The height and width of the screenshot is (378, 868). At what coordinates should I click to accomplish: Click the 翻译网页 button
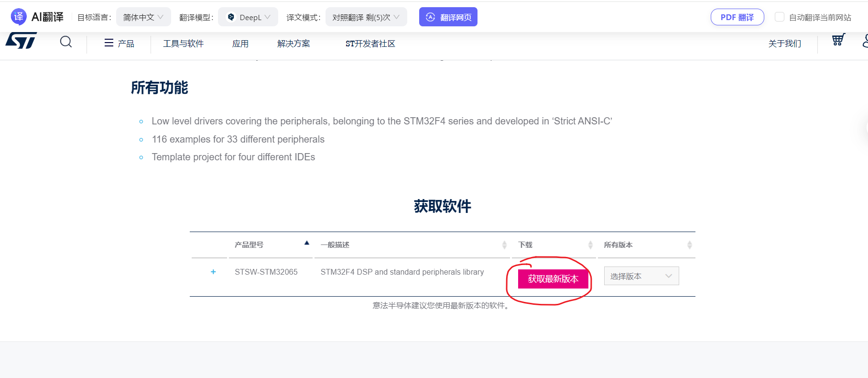click(x=448, y=17)
